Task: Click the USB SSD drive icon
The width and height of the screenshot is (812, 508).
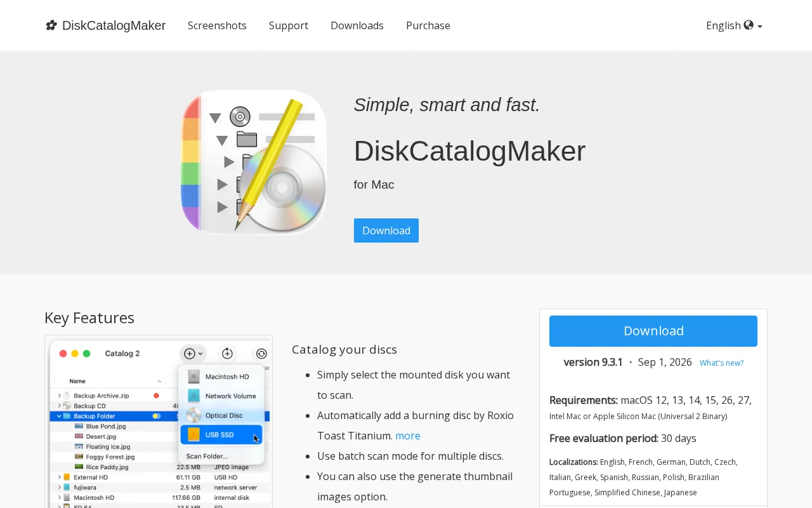Action: 193,434
